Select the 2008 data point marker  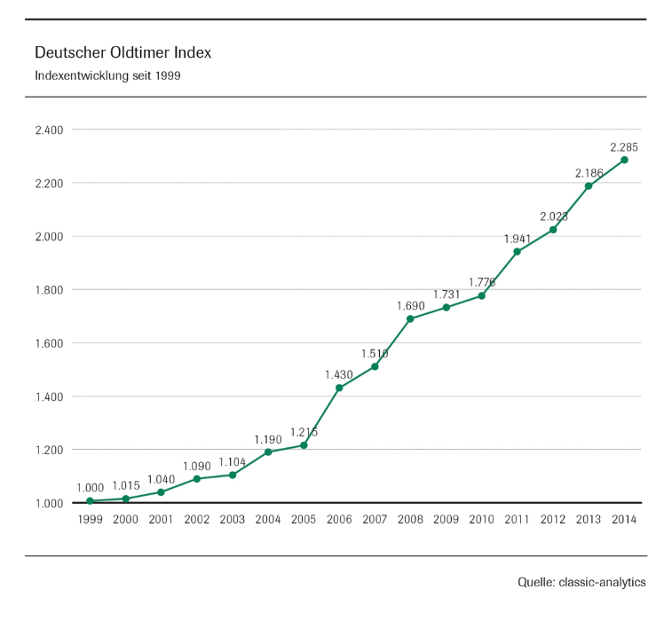click(410, 318)
